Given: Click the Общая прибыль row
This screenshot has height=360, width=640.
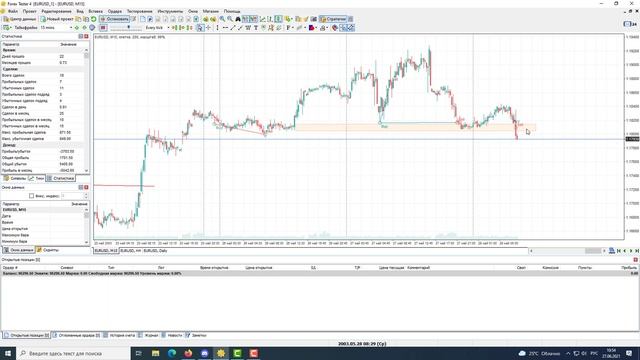Looking at the screenshot, I should (42, 158).
